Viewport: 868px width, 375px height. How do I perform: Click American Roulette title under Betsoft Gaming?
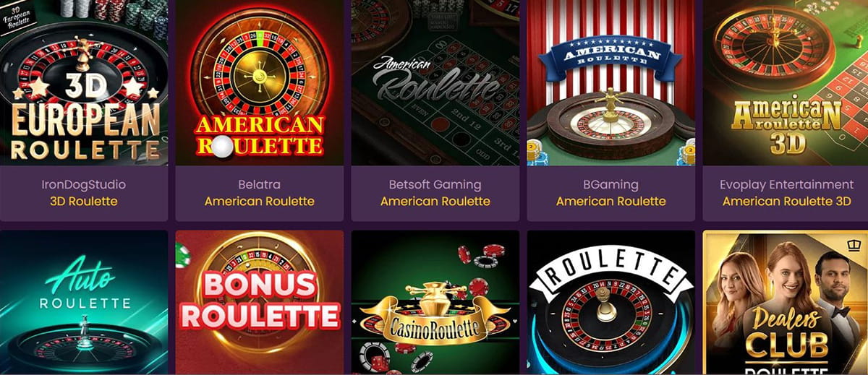[435, 201]
